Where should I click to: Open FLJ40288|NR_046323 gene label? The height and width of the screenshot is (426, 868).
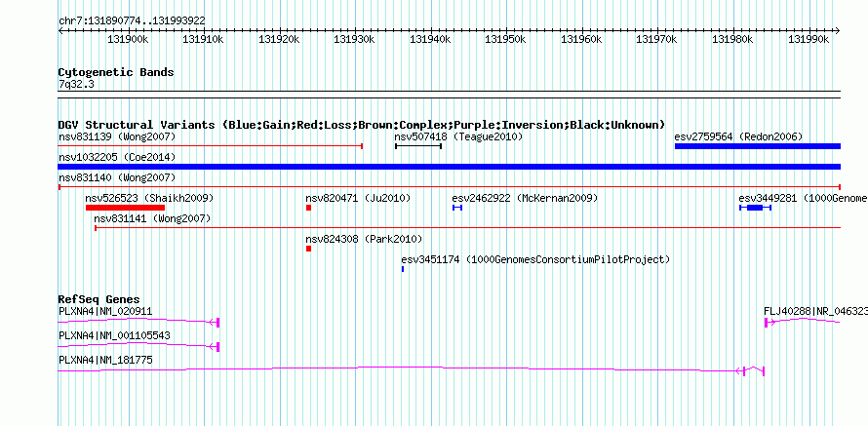pyautogui.click(x=816, y=312)
